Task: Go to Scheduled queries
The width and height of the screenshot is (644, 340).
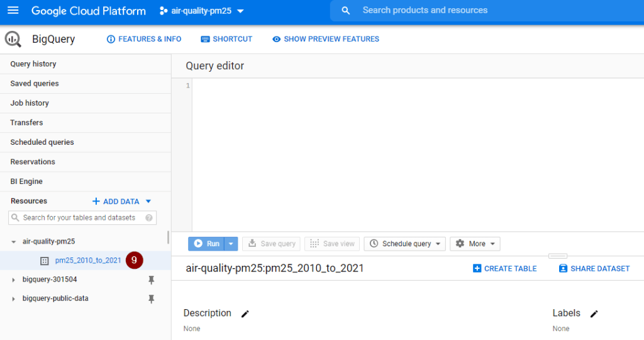Action: point(42,142)
